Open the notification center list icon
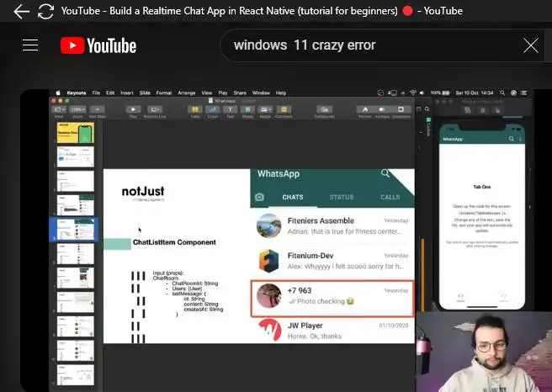 [x=524, y=93]
